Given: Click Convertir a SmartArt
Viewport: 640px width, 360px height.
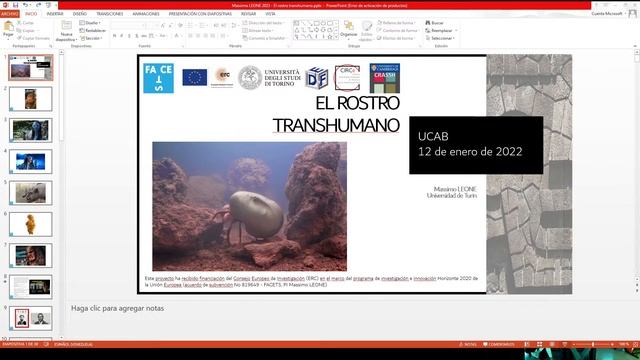Looking at the screenshot, I should [264, 38].
